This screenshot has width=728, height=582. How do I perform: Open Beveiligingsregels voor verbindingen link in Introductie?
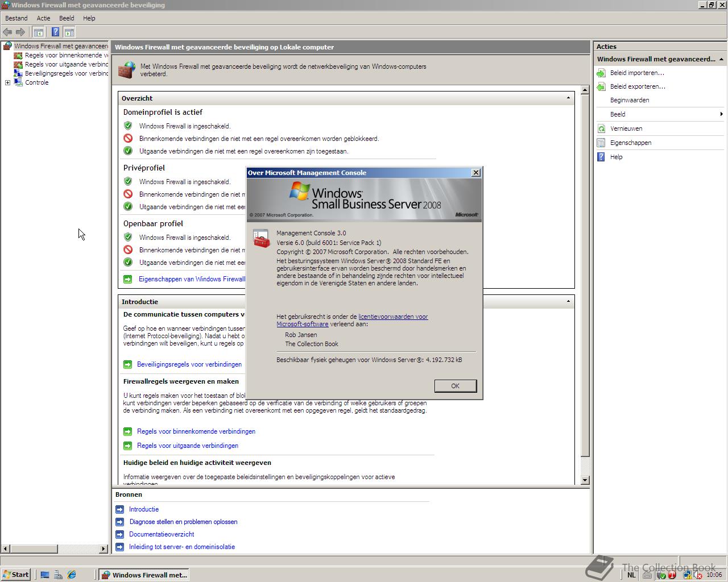[189, 364]
